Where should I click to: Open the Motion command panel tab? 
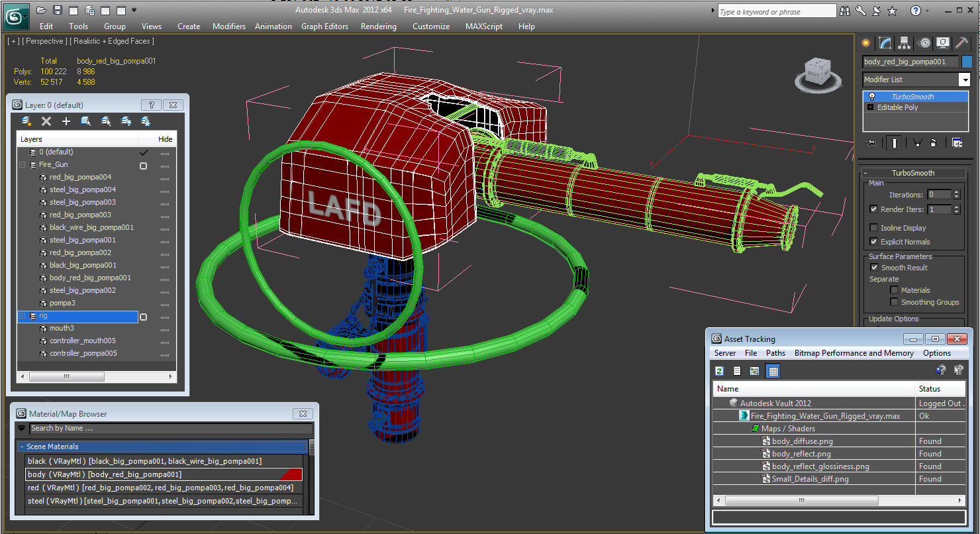point(924,43)
